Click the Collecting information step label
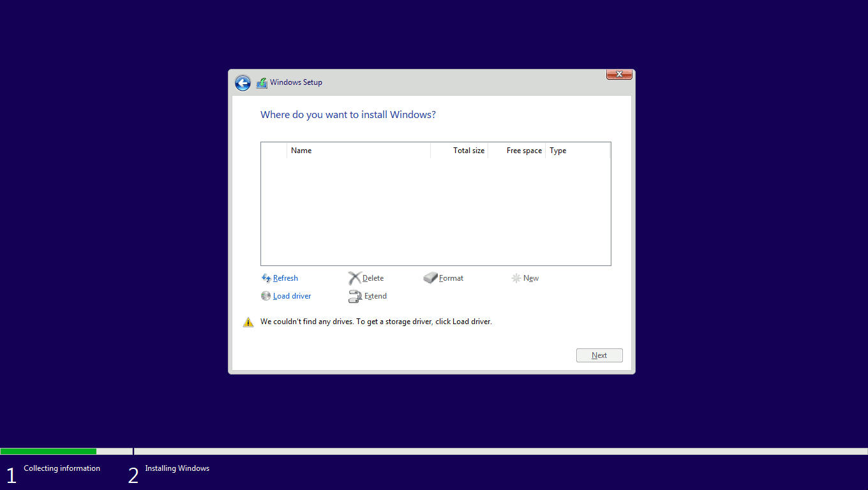 click(x=62, y=468)
